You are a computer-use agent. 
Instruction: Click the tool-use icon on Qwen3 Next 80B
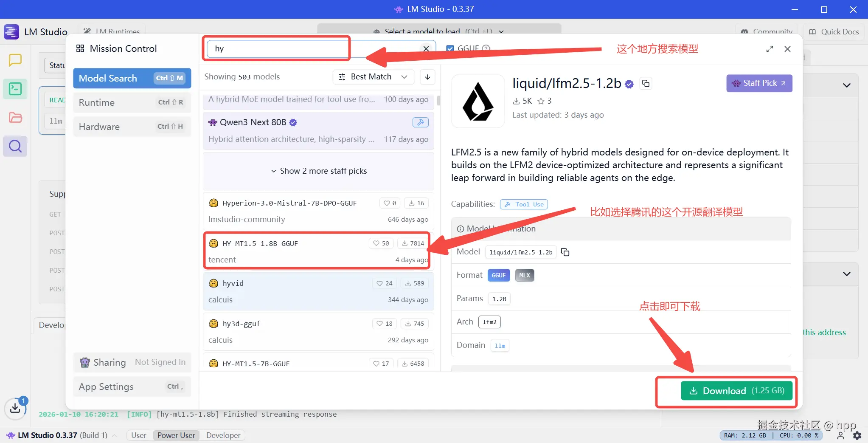[x=421, y=122]
